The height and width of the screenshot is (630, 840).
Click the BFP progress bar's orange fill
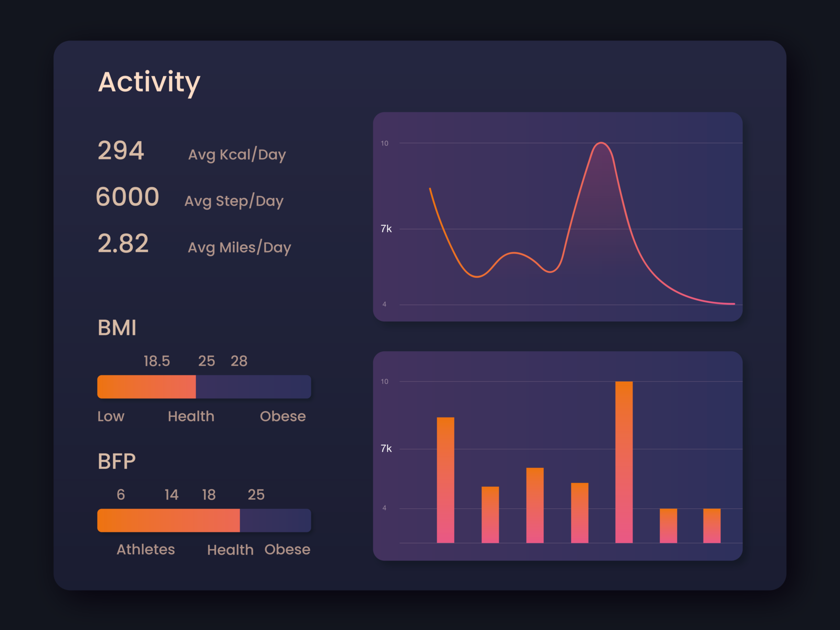tap(169, 520)
